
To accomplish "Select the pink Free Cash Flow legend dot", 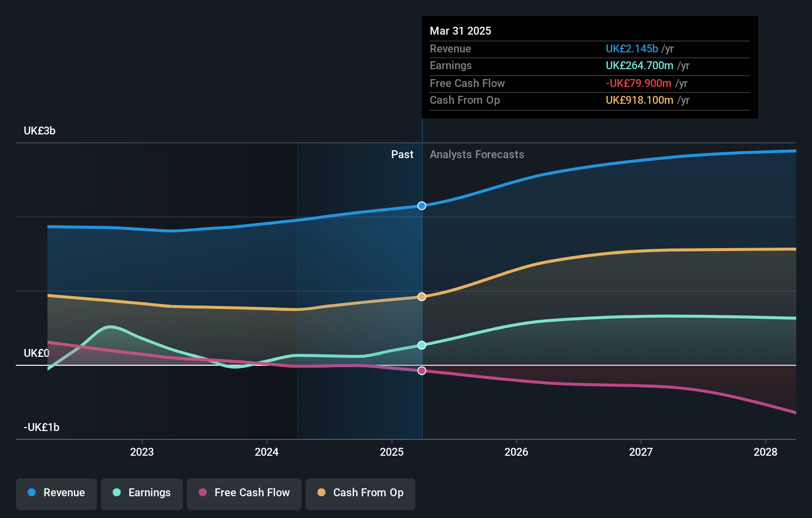I will pyautogui.click(x=202, y=493).
